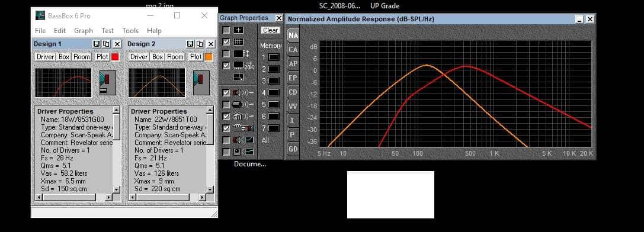Screen dimensions: 644x232
Task: Enable the cursor crosshair checkbox
Action: coord(226,30)
